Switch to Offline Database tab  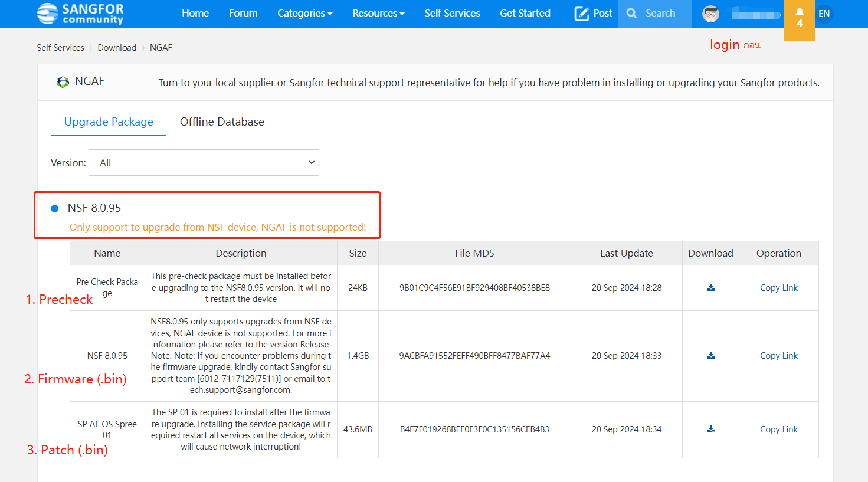pos(222,122)
